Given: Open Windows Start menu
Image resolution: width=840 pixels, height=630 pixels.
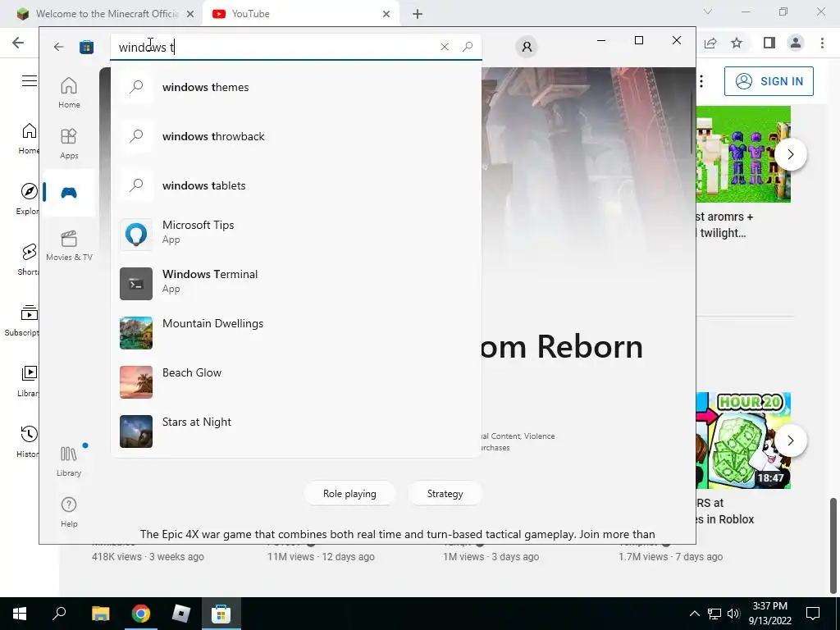Looking at the screenshot, I should click(20, 614).
